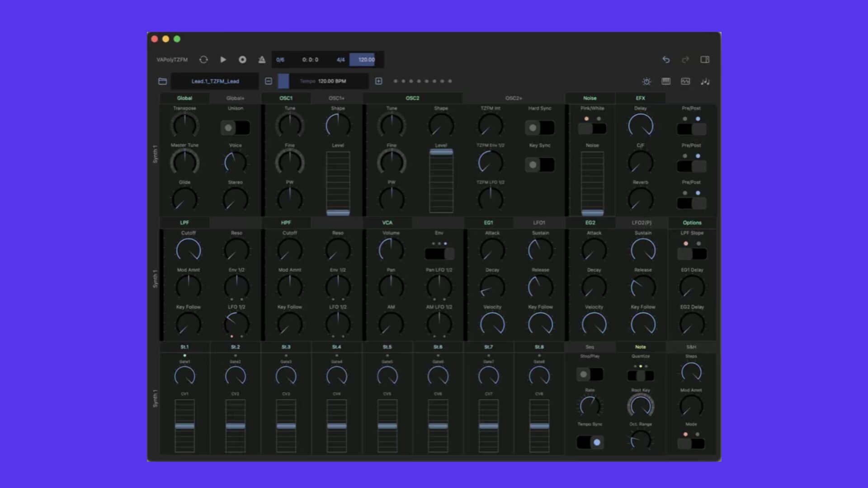Viewport: 868px width, 488px height.
Task: Click the Delay knob in EFX
Action: click(x=641, y=125)
